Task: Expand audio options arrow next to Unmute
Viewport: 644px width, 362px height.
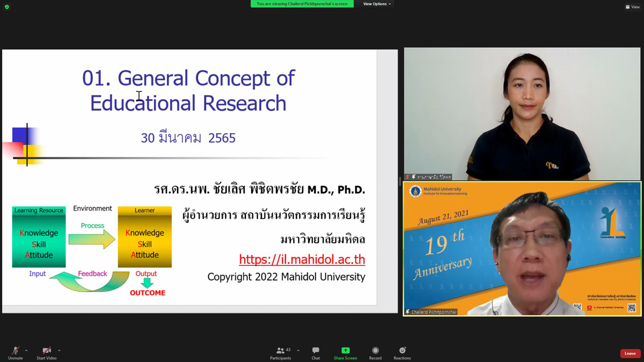Action: 26,351
